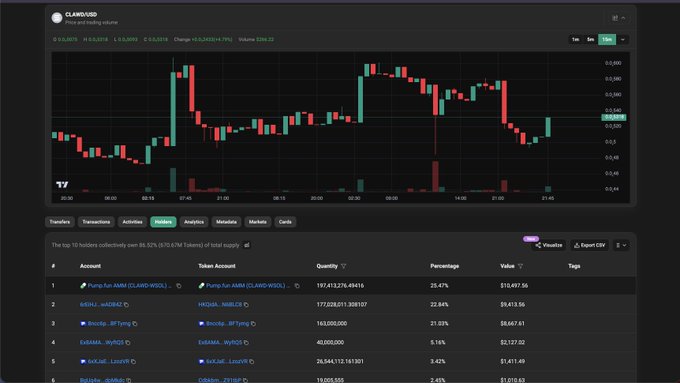Image resolution: width=680 pixels, height=383 pixels.
Task: Open the table columns options dropdown
Action: point(621,246)
